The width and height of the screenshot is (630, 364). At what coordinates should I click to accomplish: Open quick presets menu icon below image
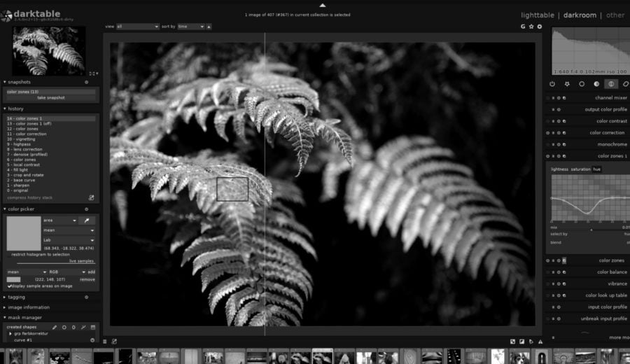coord(105,342)
